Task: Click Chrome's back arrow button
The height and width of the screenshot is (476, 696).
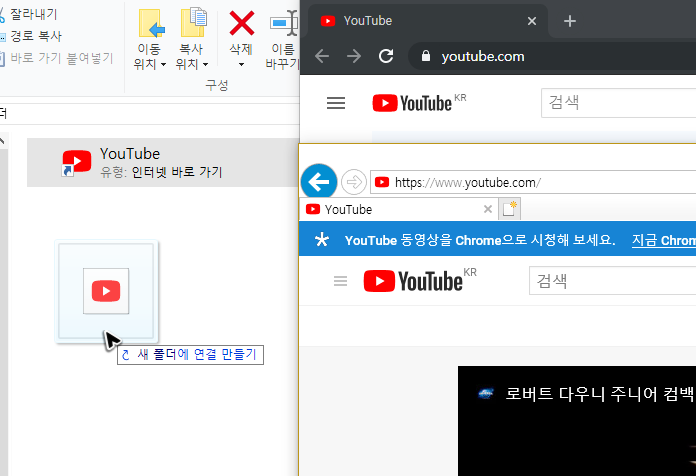Action: [x=322, y=56]
